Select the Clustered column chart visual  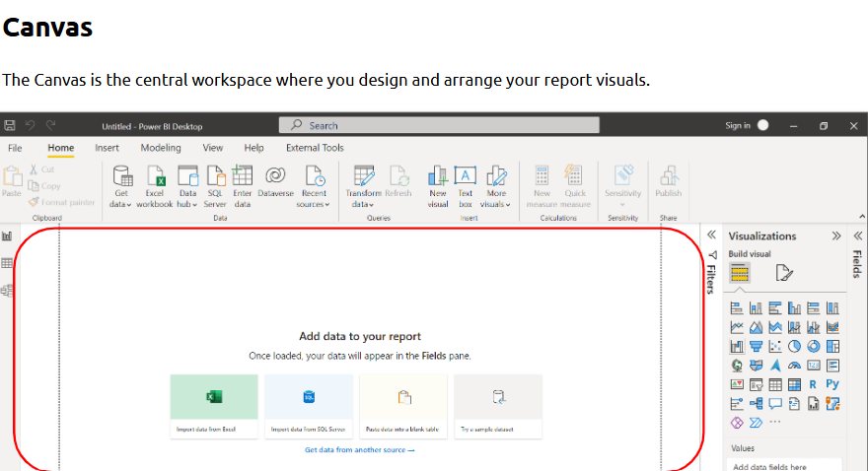click(794, 307)
